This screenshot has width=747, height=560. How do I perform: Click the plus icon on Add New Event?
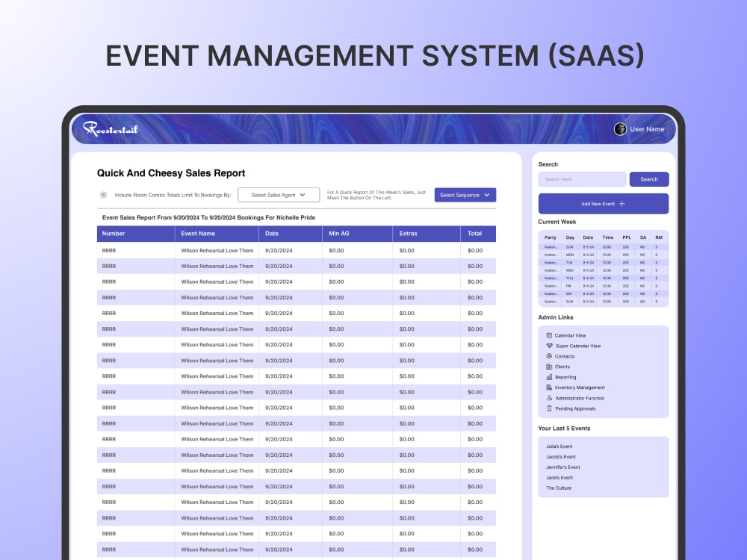coord(622,204)
